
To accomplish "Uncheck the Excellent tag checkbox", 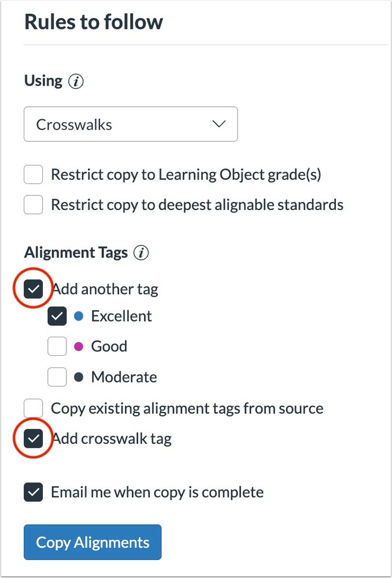I will pyautogui.click(x=57, y=316).
